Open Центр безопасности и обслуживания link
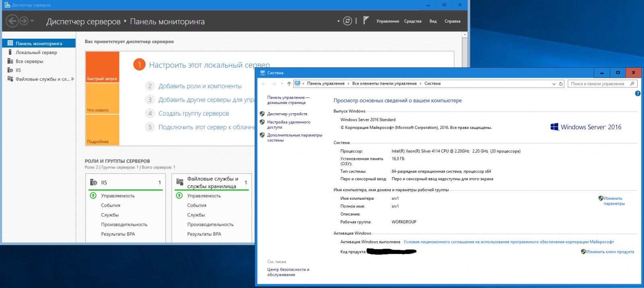This screenshot has width=644, height=288. (x=288, y=272)
